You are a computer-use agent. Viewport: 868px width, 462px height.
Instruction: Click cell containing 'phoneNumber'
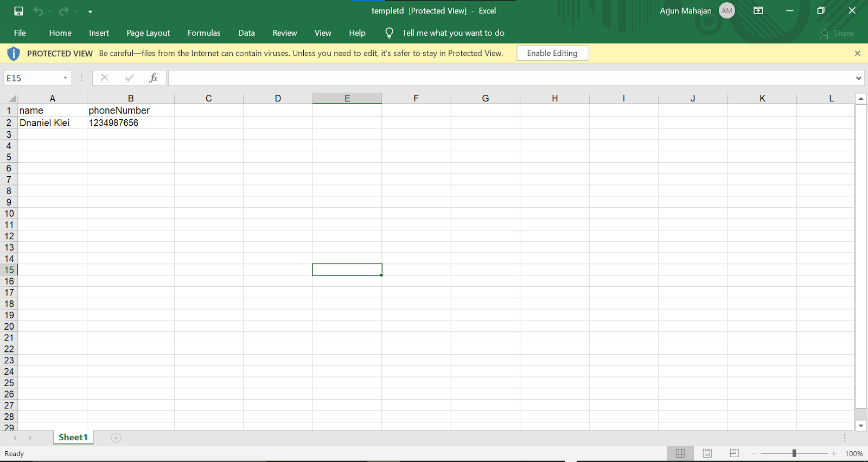coord(131,111)
